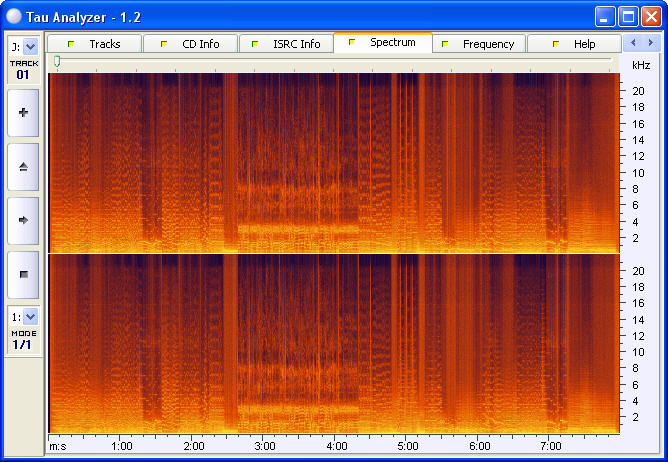Select the ISRC Info tab
The image size is (668, 462).
point(287,44)
